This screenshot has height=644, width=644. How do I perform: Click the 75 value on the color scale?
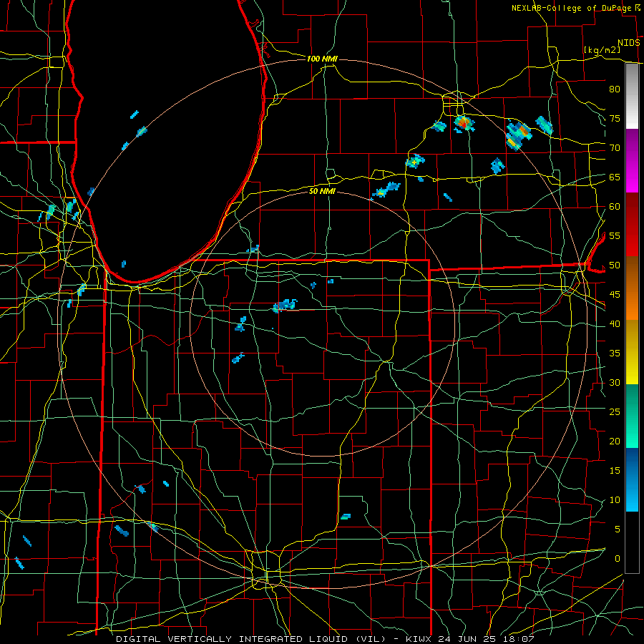615,118
